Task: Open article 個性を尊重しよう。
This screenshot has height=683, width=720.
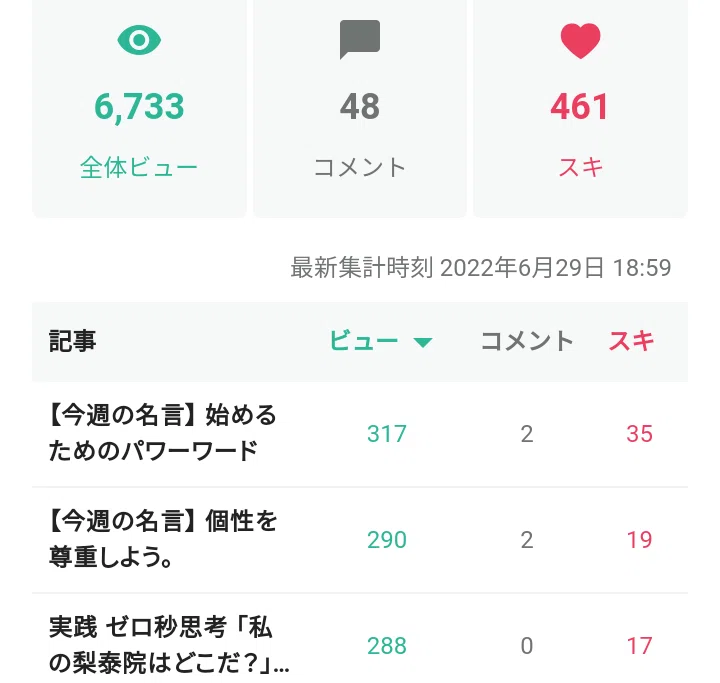Action: click(163, 539)
